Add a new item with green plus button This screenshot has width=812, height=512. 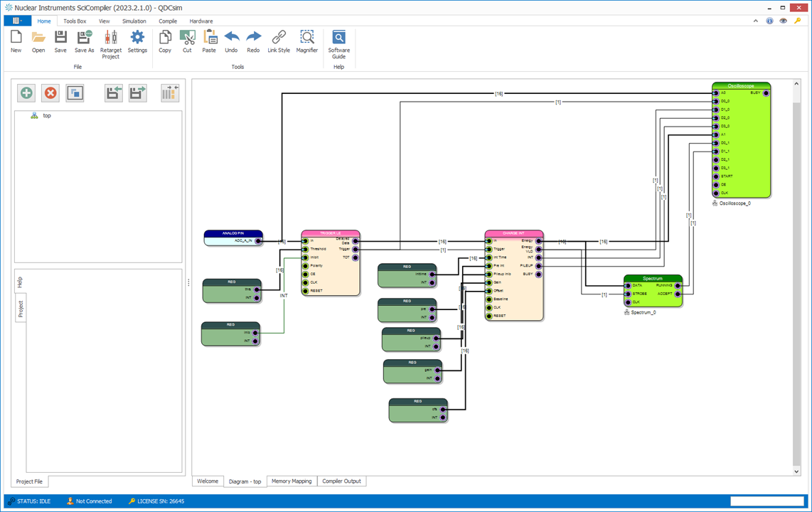click(x=26, y=93)
